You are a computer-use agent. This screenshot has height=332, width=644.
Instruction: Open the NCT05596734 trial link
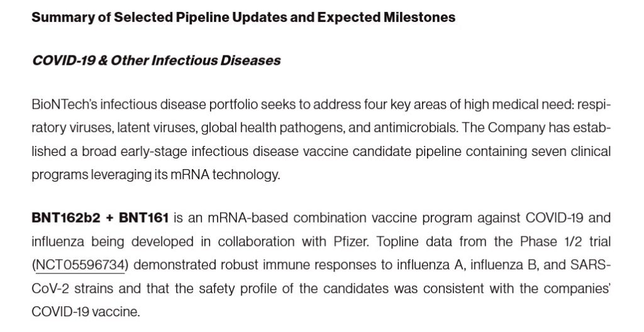[79, 267]
